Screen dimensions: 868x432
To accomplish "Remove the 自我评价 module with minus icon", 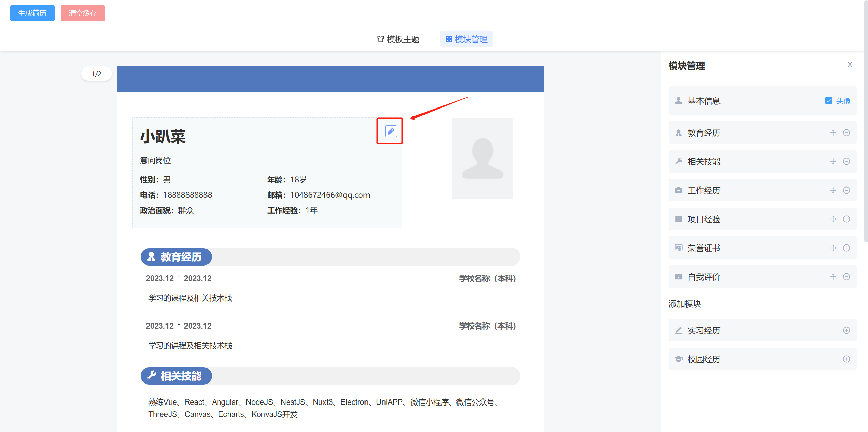I will [x=846, y=277].
